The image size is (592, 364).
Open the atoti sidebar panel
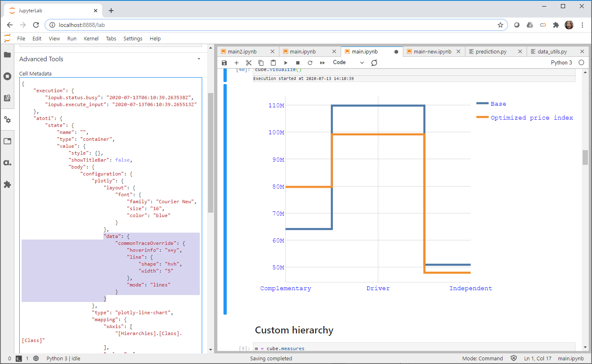point(7,163)
